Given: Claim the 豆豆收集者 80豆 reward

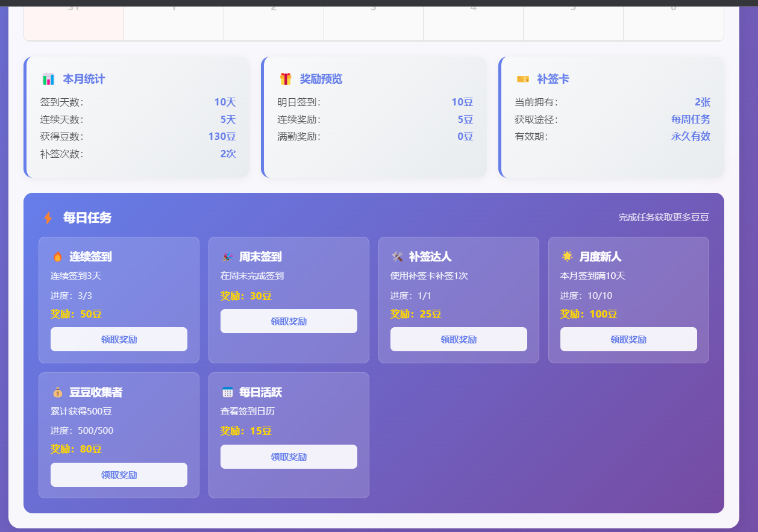Looking at the screenshot, I should click(x=119, y=475).
